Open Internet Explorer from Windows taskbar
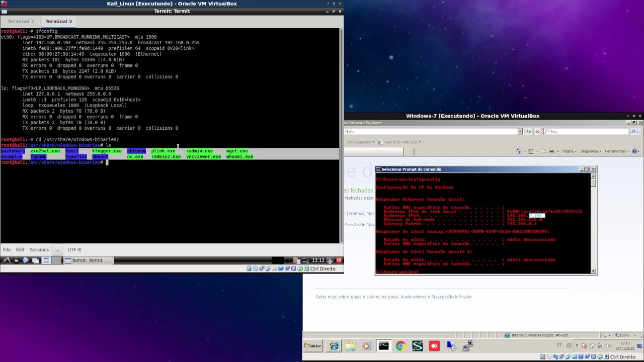 click(x=334, y=346)
